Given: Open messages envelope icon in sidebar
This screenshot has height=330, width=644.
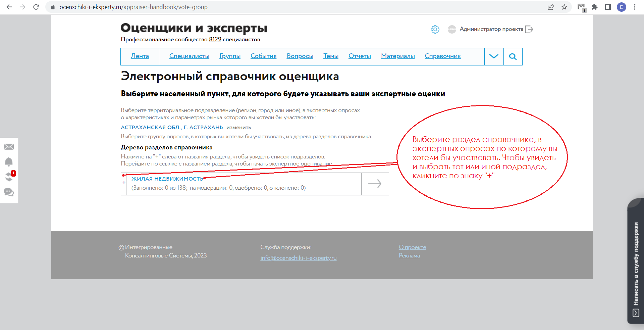Looking at the screenshot, I should pos(9,147).
